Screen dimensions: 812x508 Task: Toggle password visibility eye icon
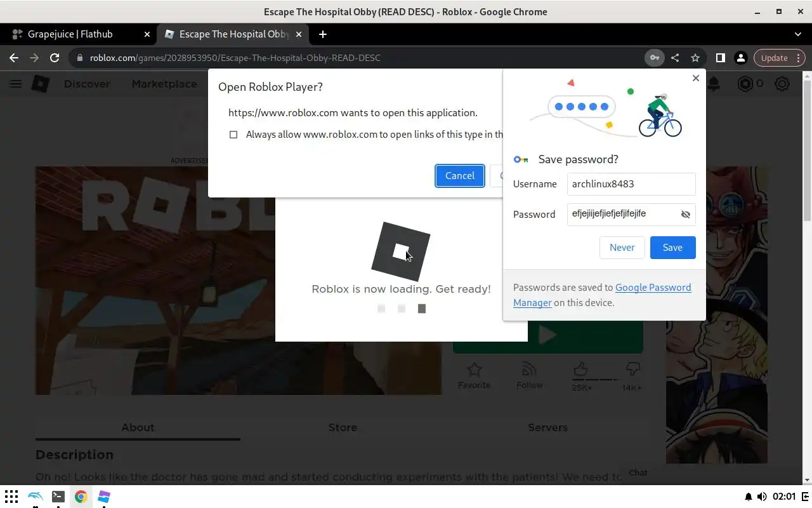[x=686, y=215]
